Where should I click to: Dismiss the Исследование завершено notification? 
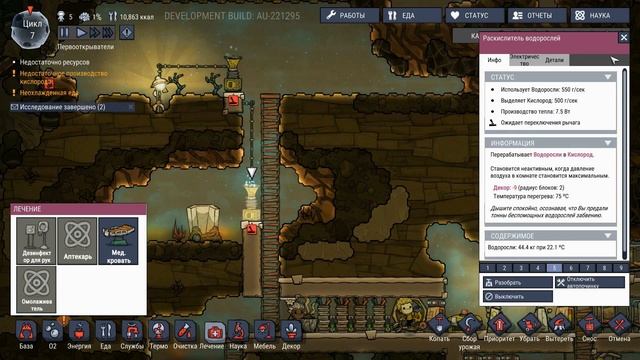pyautogui.click(x=131, y=107)
